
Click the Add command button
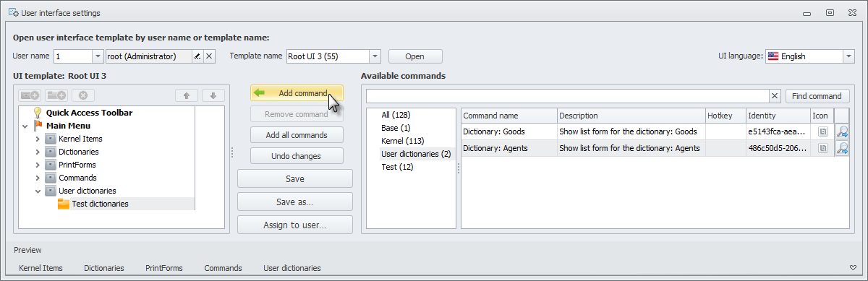point(297,93)
